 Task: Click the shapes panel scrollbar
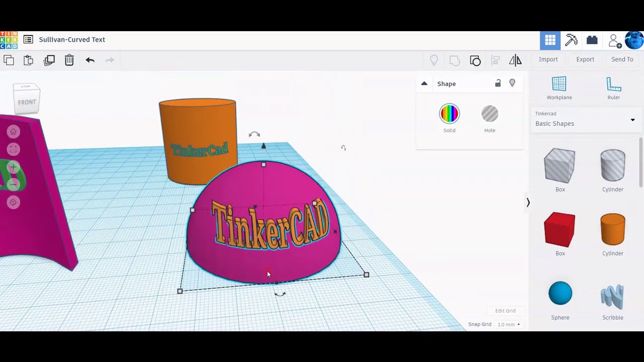pyautogui.click(x=640, y=162)
